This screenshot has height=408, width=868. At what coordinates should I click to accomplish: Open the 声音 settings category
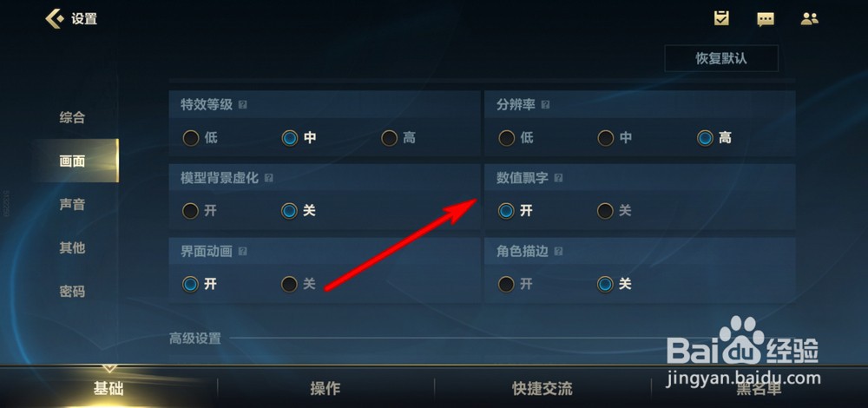coord(73,204)
